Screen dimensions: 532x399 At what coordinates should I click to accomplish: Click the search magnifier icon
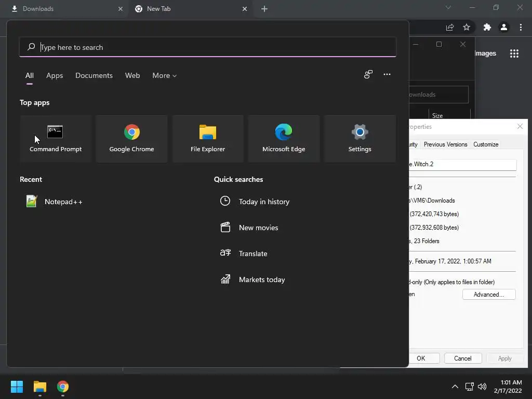[x=31, y=47]
